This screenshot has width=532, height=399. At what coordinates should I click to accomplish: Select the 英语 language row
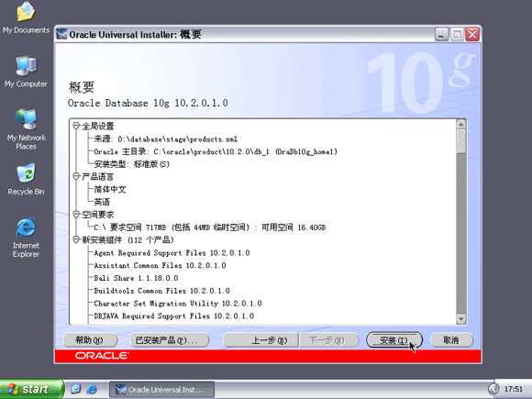102,202
